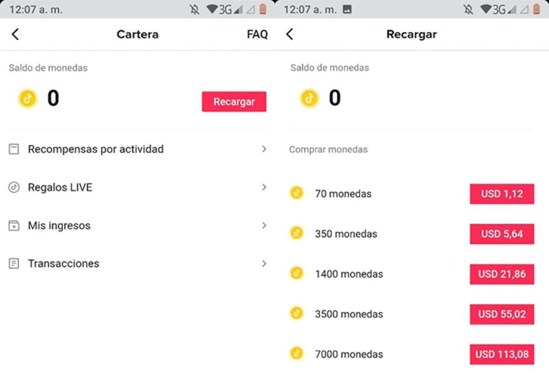Select the Recompensas por actividad card icon

[x=14, y=149]
